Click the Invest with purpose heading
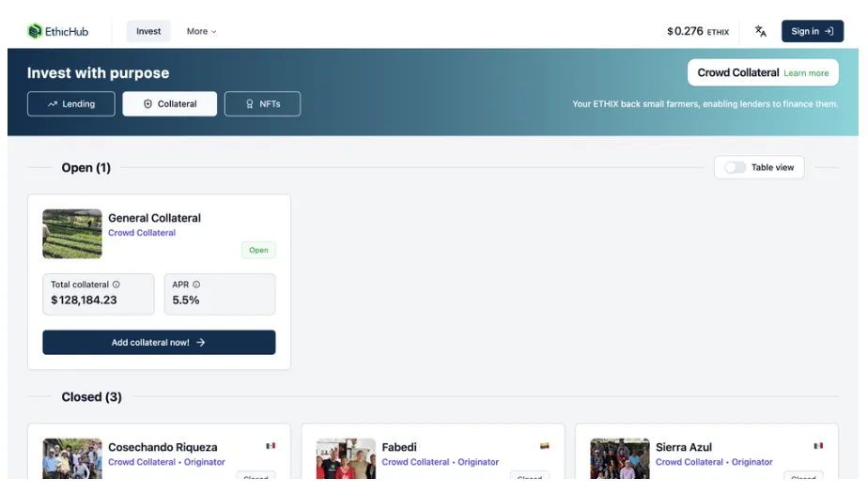Image resolution: width=868 pixels, height=494 pixels. point(98,73)
